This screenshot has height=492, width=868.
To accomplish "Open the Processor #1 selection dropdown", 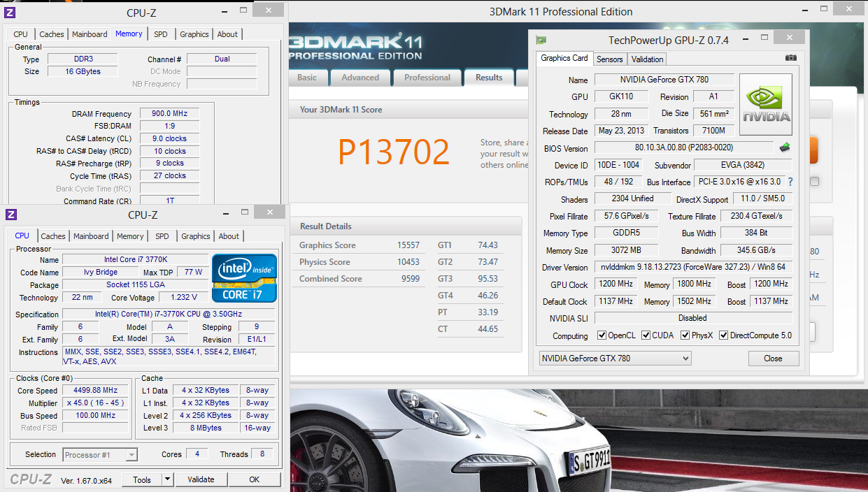I will [100, 455].
